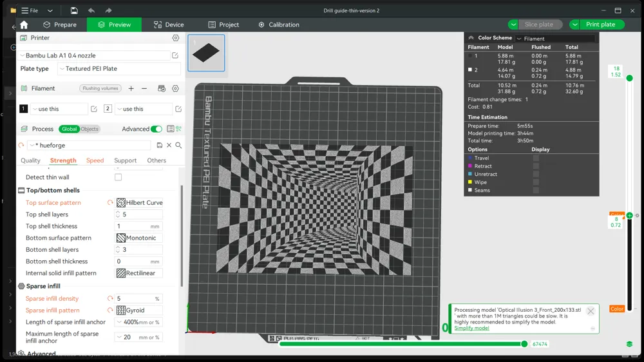Image resolution: width=644 pixels, height=362 pixels.
Task: Toggle Advanced mode switch
Action: coord(156,129)
